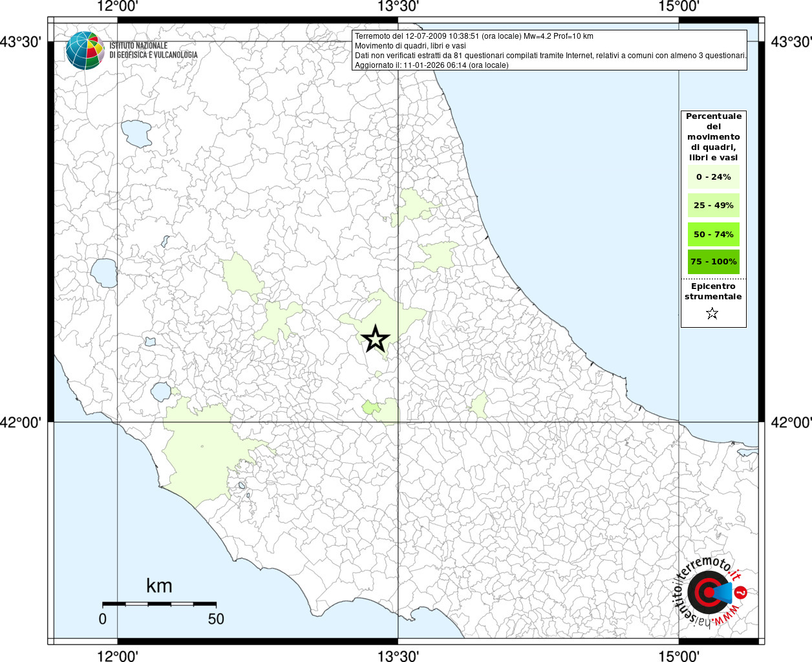Click the 'Dati non verificati' questionnaire line

point(551,56)
